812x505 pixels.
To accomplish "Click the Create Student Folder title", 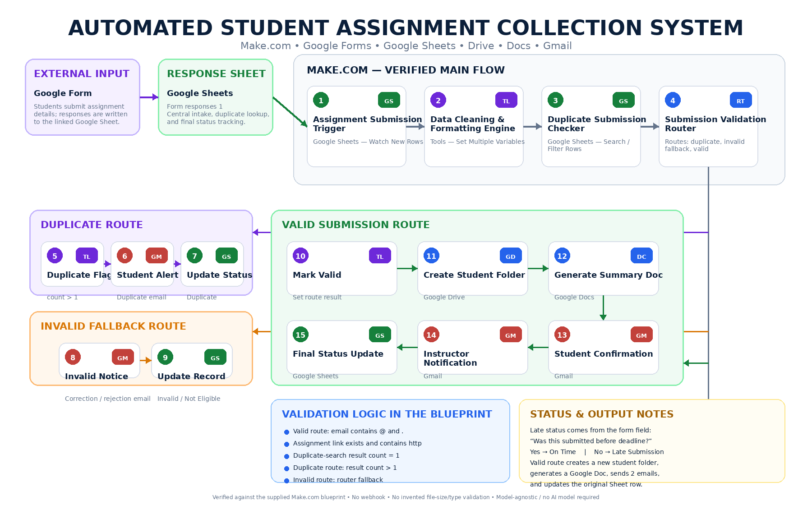I will tap(474, 275).
